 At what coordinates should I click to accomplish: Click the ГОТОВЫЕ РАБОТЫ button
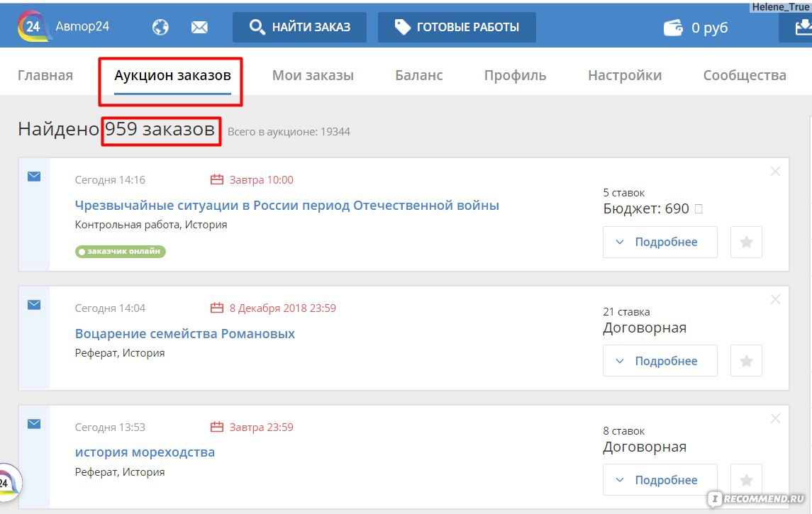click(457, 28)
